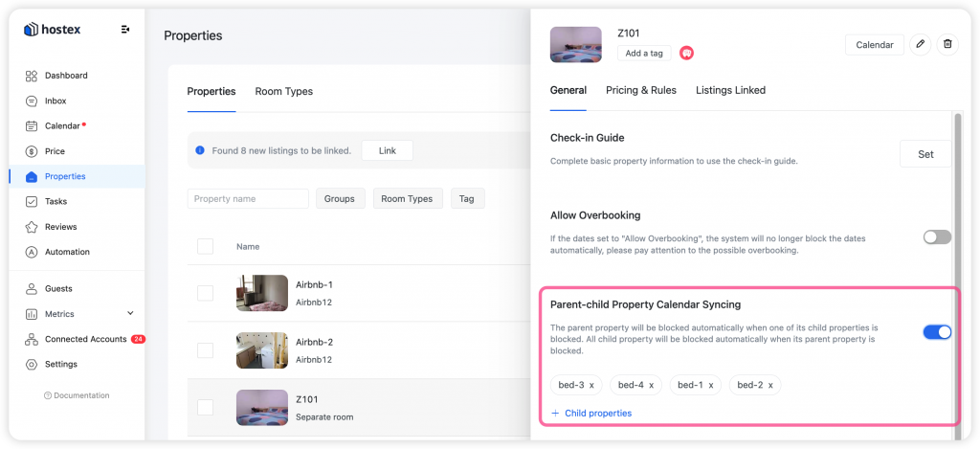Viewport: 980px width, 449px height.
Task: Expand the Metrics sidebar chevron
Action: (130, 313)
